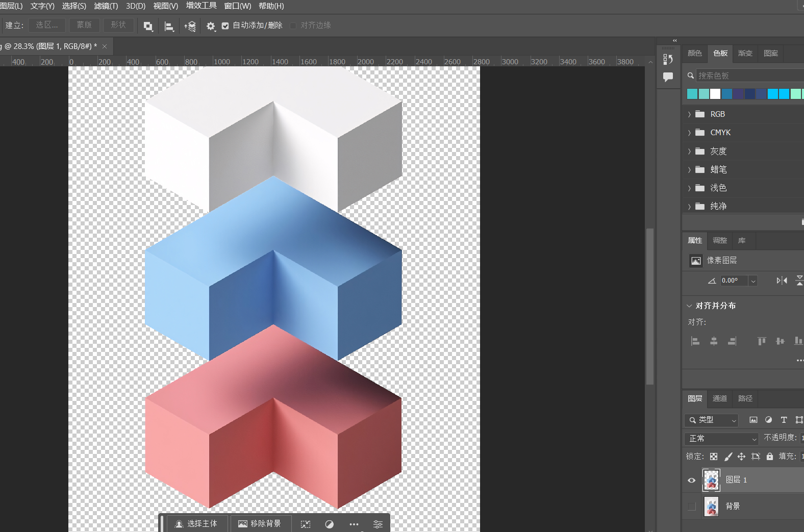Open the 增效工具 menu

tap(201, 6)
